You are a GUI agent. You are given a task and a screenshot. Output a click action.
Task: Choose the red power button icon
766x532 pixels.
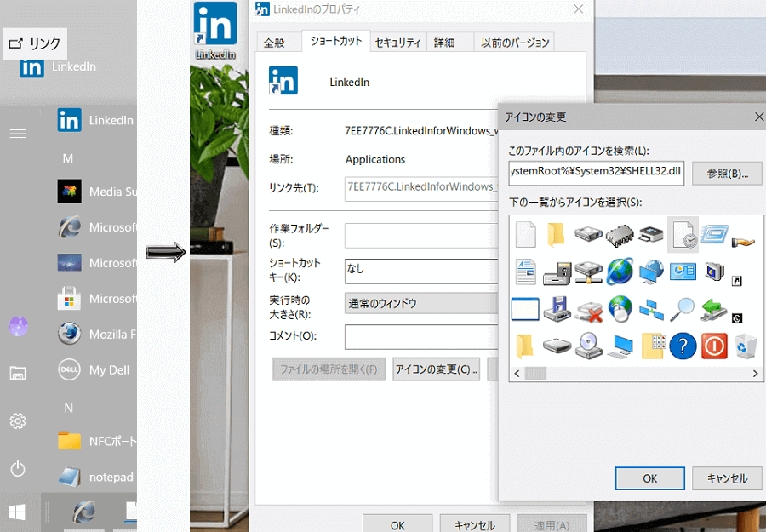pos(714,346)
